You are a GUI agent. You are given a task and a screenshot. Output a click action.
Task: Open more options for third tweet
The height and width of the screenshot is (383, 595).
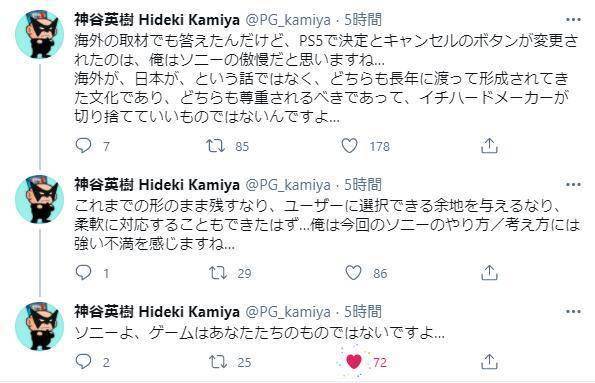tap(573, 312)
